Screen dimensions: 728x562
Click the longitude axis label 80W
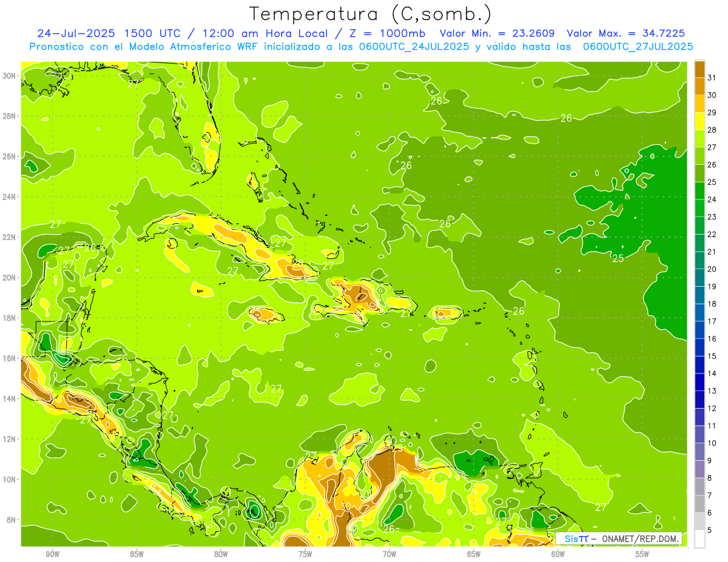221,554
